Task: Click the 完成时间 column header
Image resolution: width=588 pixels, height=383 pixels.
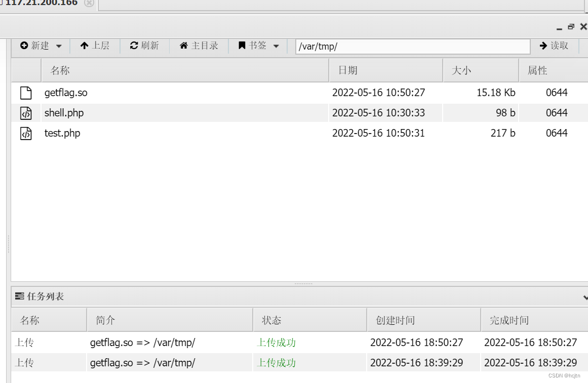Action: (534, 320)
